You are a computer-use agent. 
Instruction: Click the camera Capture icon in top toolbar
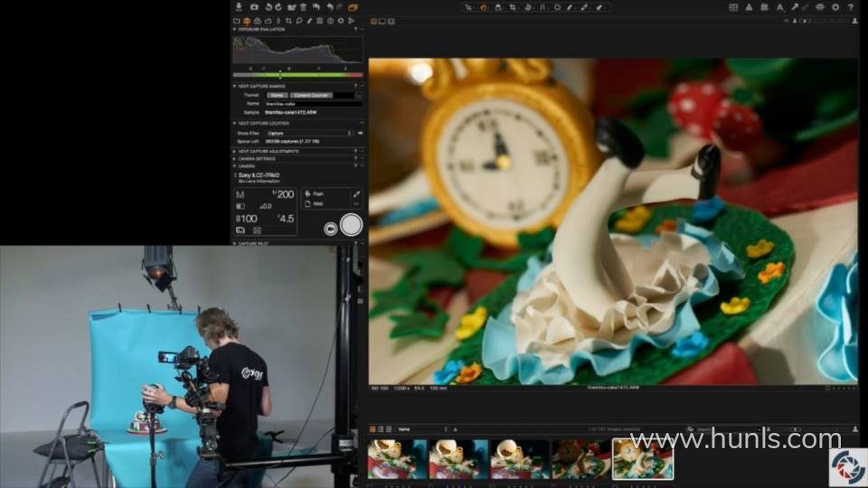[x=254, y=7]
